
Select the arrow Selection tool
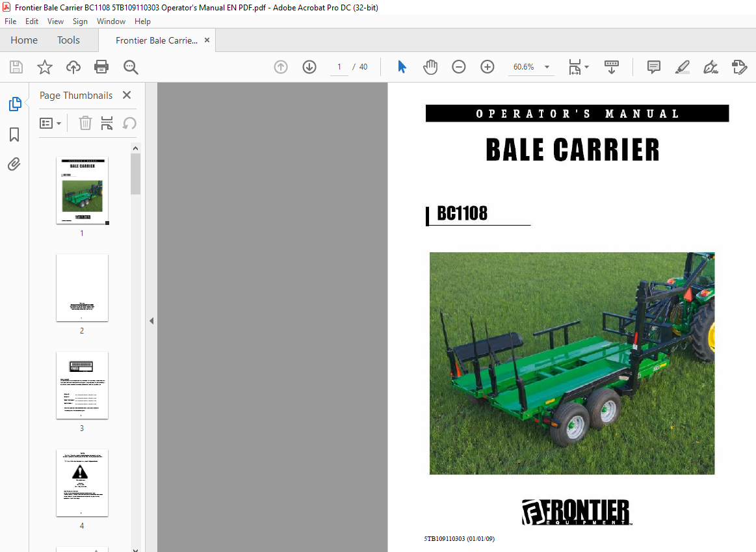click(402, 67)
